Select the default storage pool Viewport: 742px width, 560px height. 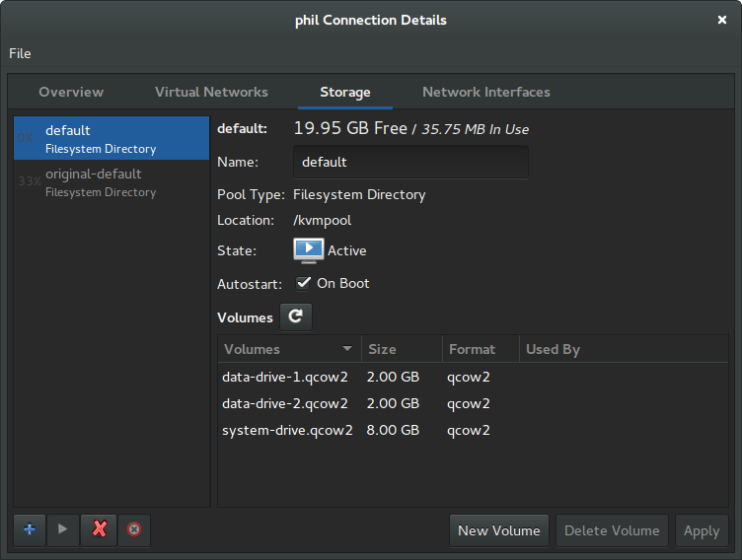111,138
